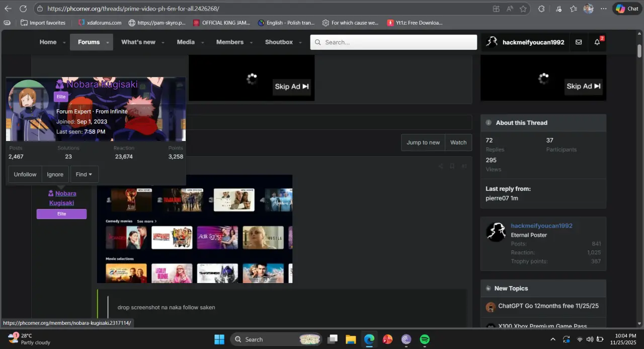Open the Members menu item
The image size is (644, 349).
pyautogui.click(x=230, y=42)
